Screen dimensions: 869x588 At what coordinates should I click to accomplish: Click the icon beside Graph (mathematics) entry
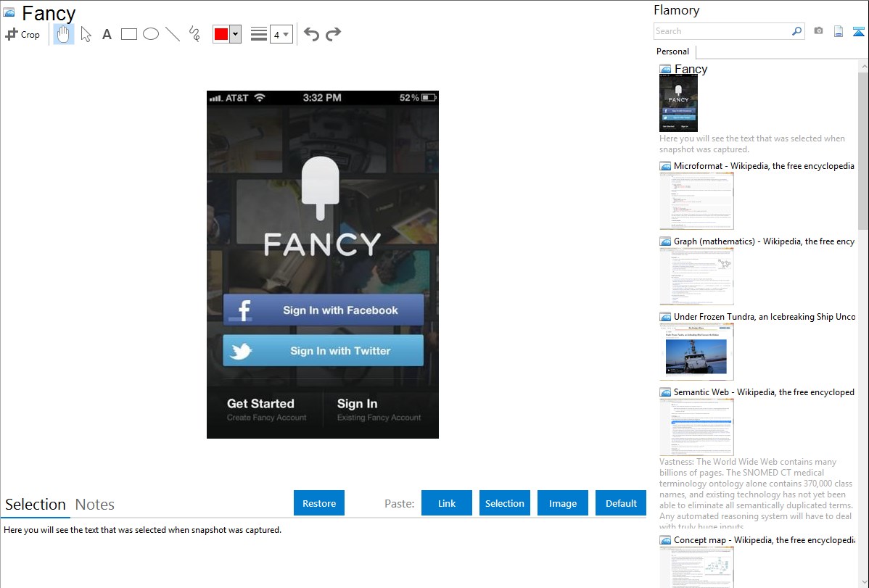coord(666,241)
